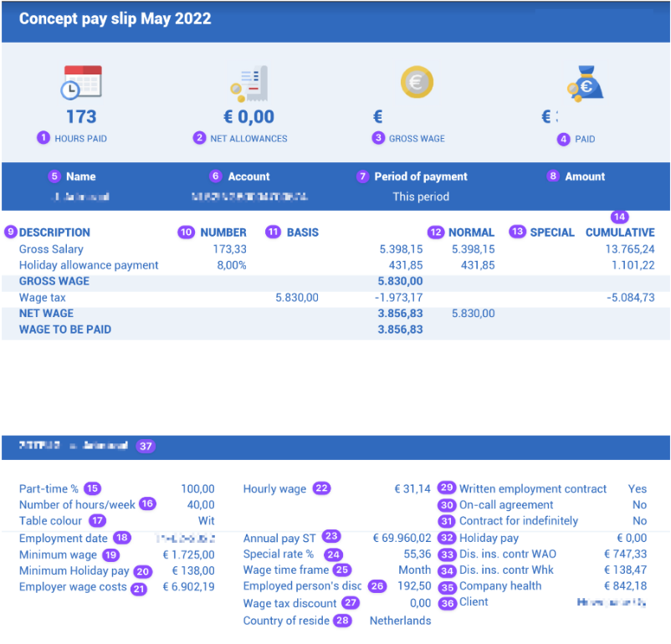Viewport: 671px width, 644px height.
Task: Click the Concept pay slip May 2022 title
Action: pos(115,18)
